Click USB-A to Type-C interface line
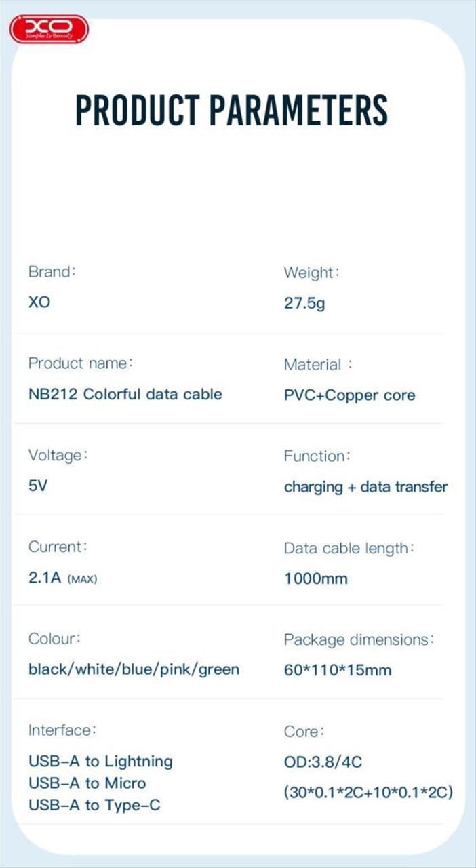The width and height of the screenshot is (476, 868). [x=94, y=806]
